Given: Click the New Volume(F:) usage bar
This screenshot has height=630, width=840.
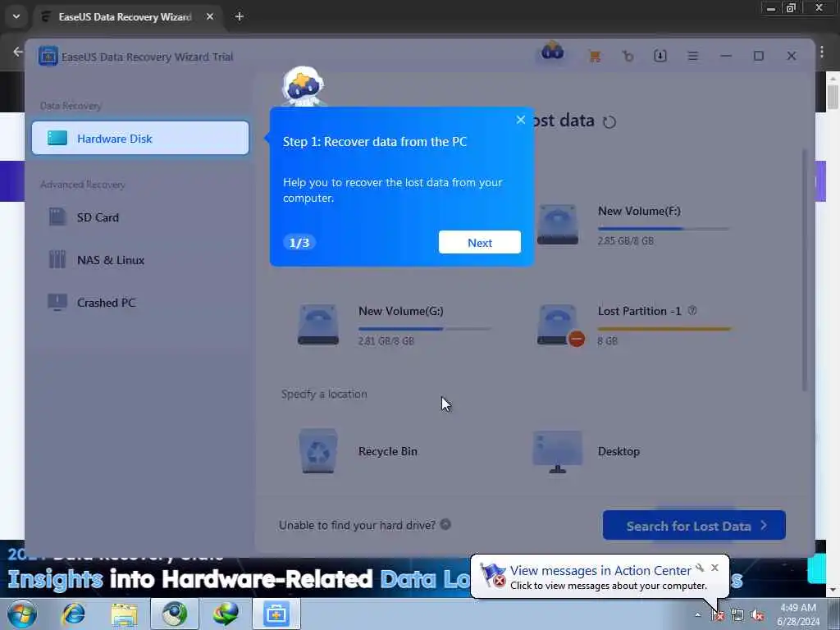Looking at the screenshot, I should [663, 229].
